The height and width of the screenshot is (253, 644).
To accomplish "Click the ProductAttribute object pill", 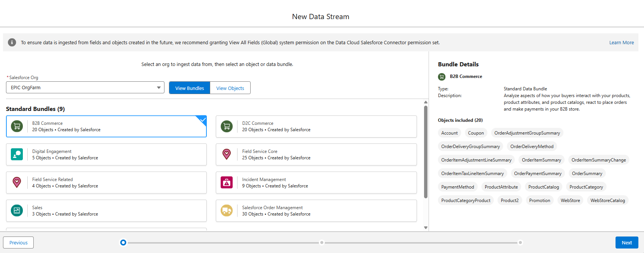I will point(501,187).
